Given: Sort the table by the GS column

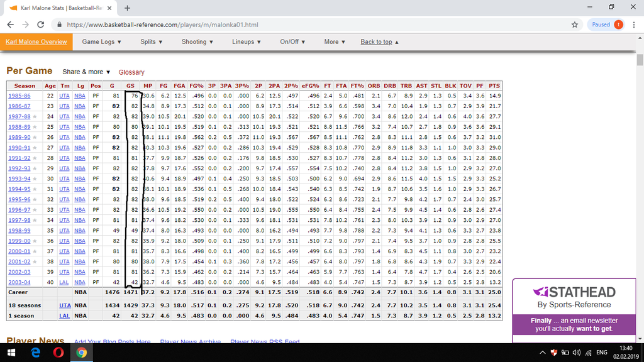Looking at the screenshot, I should (x=130, y=85).
